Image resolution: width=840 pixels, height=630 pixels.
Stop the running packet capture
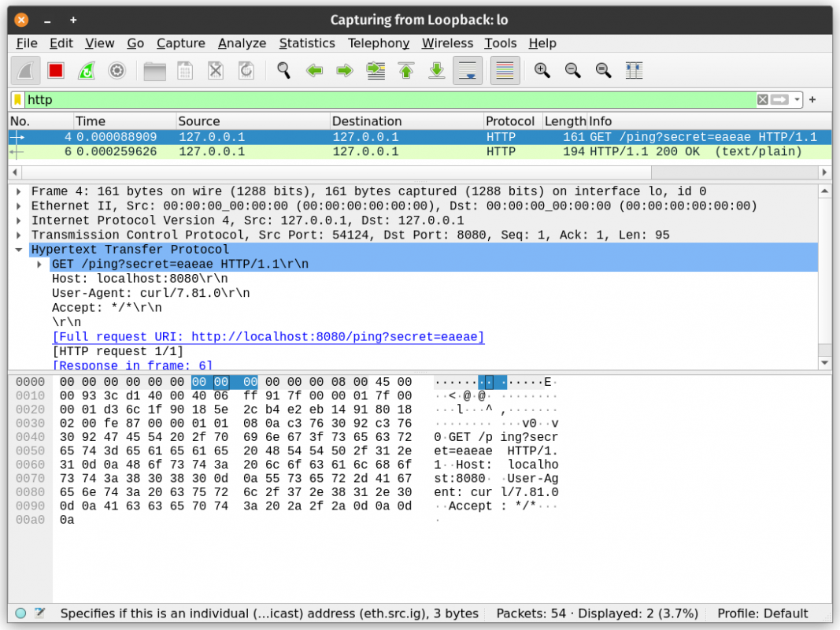(55, 71)
